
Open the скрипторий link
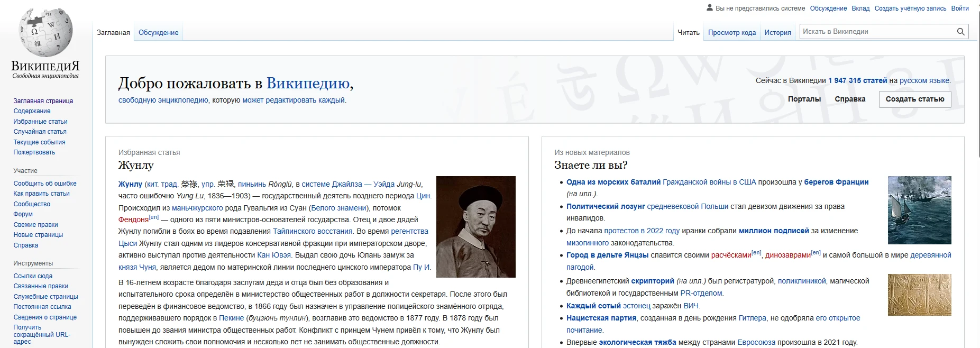pos(653,281)
